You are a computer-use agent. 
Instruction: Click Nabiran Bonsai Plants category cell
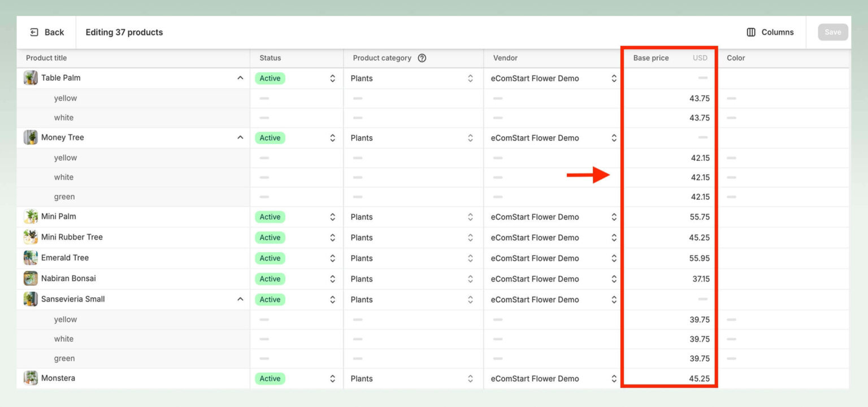(x=413, y=279)
